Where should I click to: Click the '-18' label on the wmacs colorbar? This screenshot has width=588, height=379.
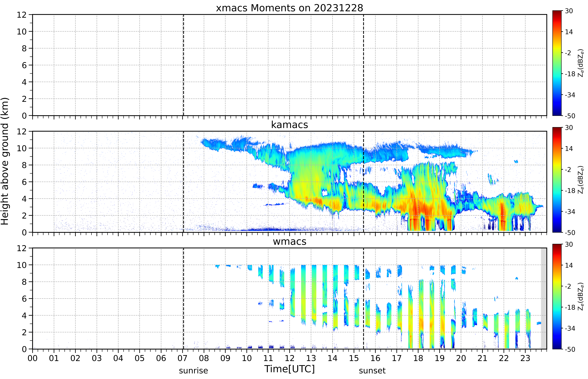[570, 307]
